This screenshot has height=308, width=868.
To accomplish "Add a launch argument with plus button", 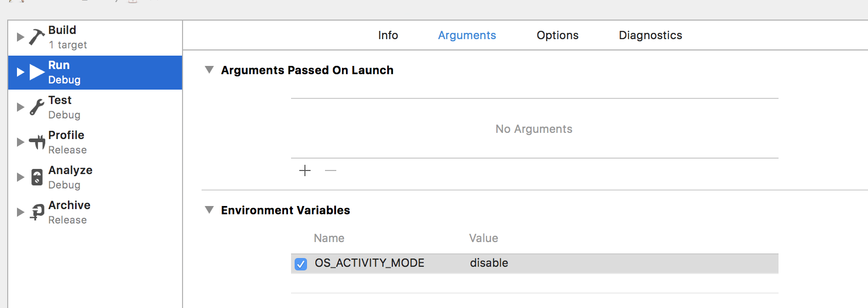I will (x=305, y=170).
